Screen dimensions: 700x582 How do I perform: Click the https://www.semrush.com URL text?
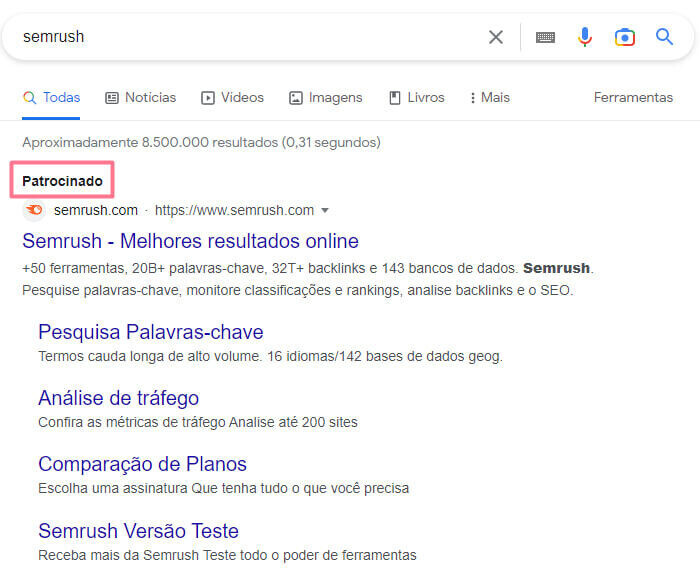(x=234, y=210)
